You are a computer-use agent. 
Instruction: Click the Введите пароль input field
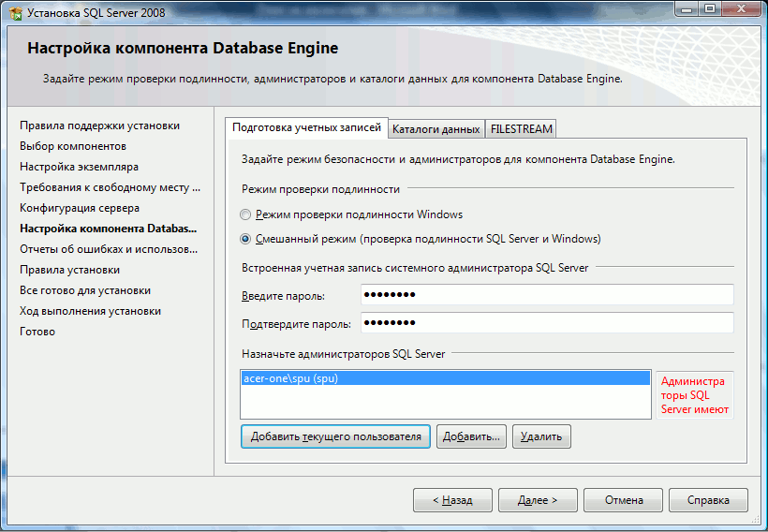point(547,295)
